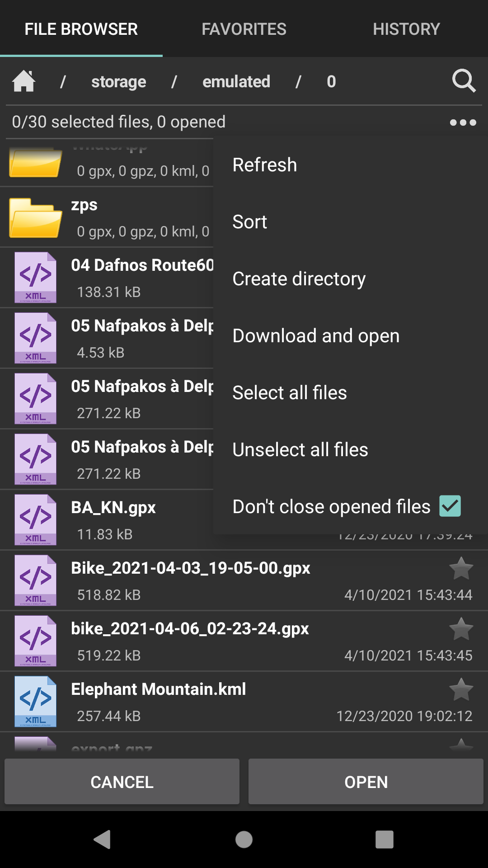Tap the Elephant Mountain.kml file icon

(35, 702)
